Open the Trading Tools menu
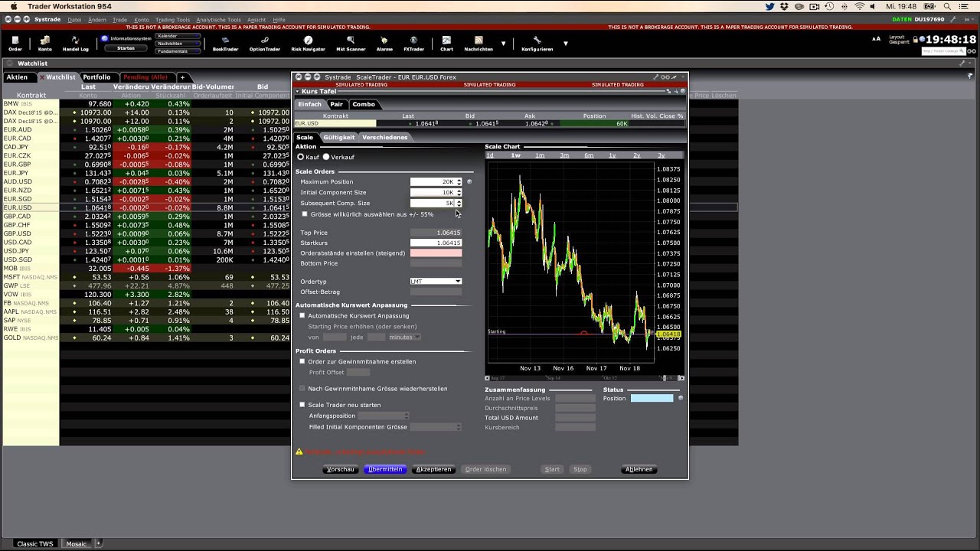This screenshot has width=980, height=551. point(173,20)
